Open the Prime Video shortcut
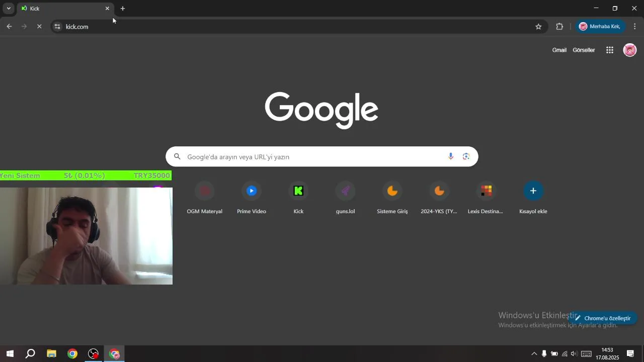 (x=251, y=199)
